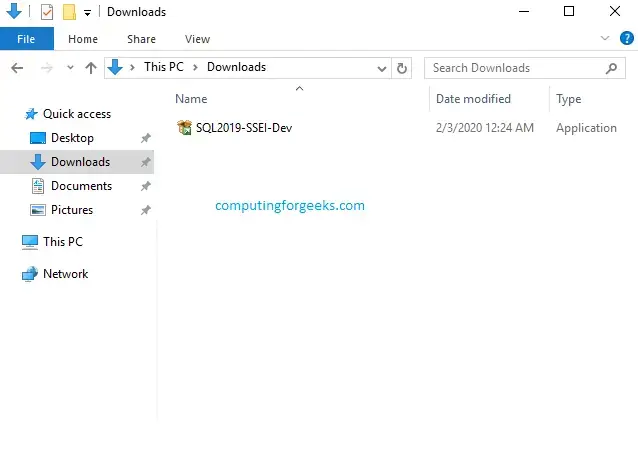Unpin Desktop using its pin icon

[145, 138]
